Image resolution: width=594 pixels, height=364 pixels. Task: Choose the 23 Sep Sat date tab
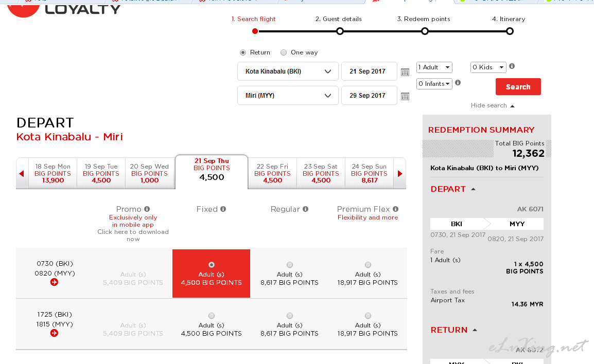tap(321, 173)
